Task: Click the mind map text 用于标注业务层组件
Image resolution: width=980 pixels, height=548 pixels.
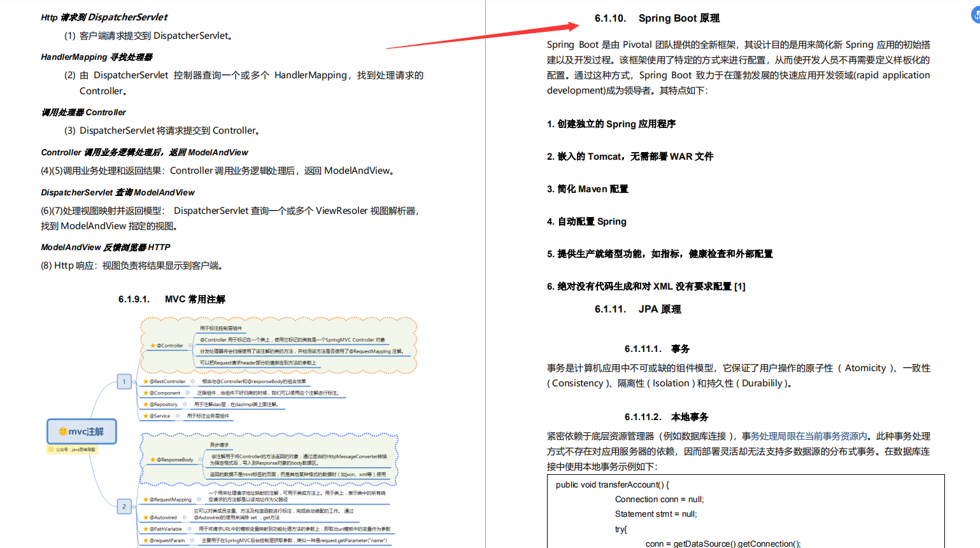Action: 208,416
